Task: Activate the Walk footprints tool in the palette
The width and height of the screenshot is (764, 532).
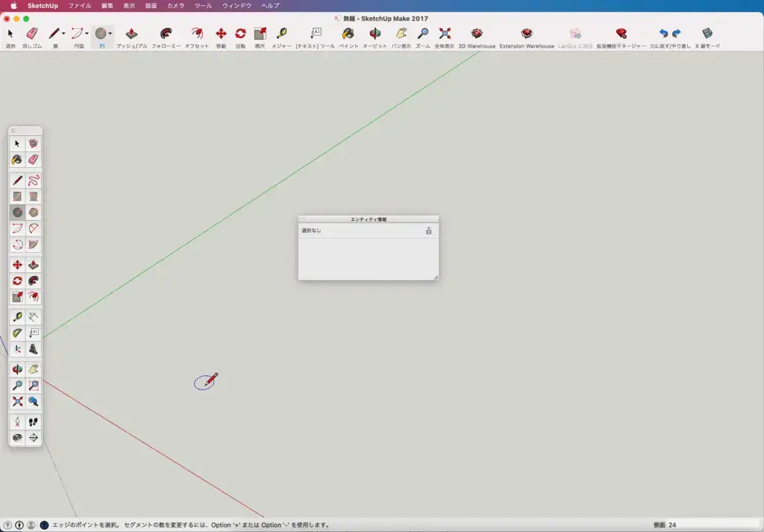Action: point(33,422)
